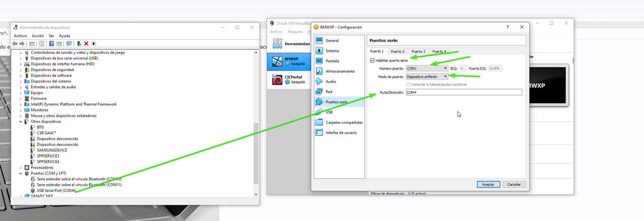The width and height of the screenshot is (644, 221).
Task: Expand Dispositivos de bus serie universal (USB)
Action: 21,58
